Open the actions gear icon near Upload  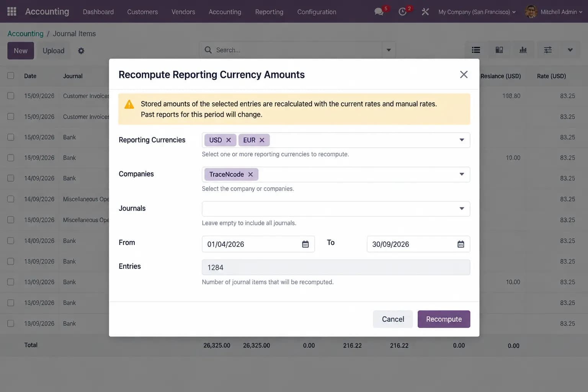pos(81,51)
